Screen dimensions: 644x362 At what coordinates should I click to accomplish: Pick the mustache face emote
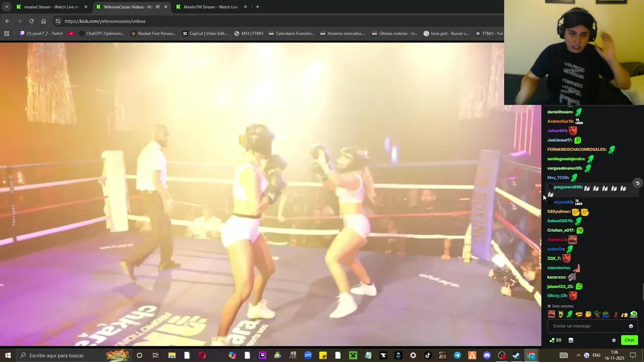(551, 314)
